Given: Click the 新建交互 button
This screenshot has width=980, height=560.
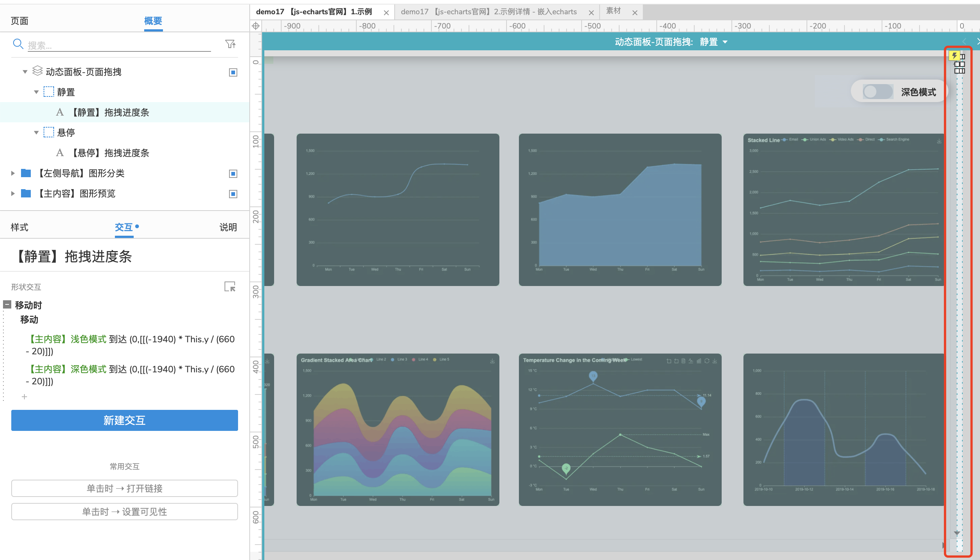Looking at the screenshot, I should (125, 420).
